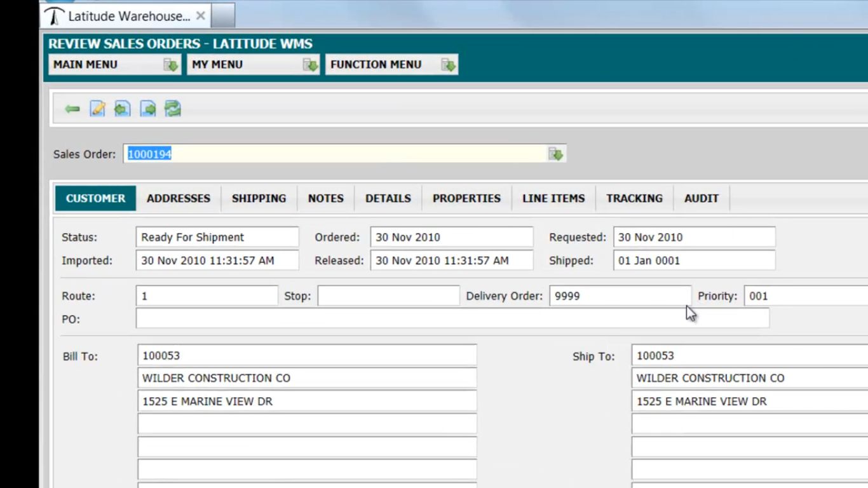The width and height of the screenshot is (868, 488).
Task: Switch to the CUSTOMER tab
Action: click(95, 198)
